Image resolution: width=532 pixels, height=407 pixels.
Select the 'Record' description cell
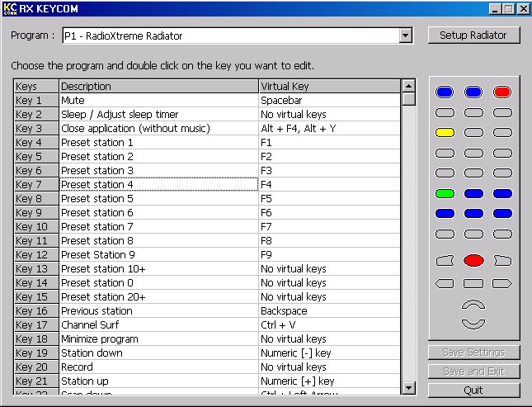159,367
